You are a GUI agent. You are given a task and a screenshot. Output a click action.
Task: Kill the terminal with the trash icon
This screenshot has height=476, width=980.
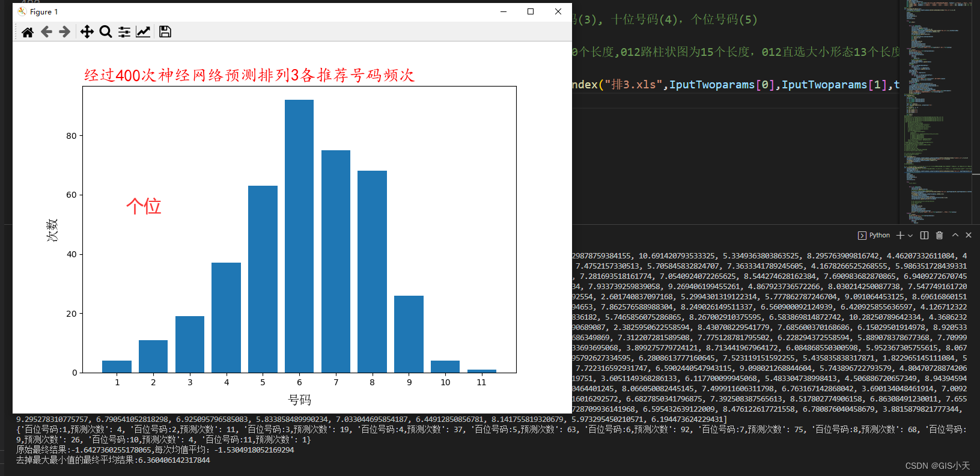pyautogui.click(x=940, y=236)
